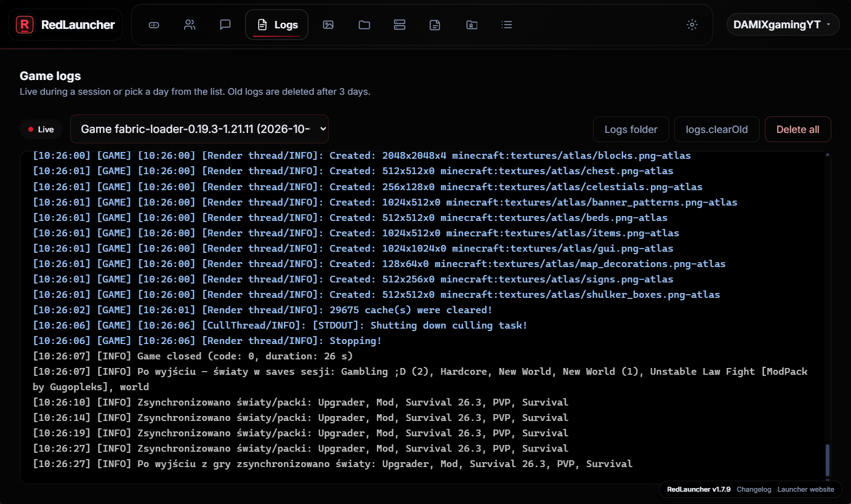Click the banner_patterns.png-atlas log line
Screen dimensions: 851x504
click(x=385, y=202)
